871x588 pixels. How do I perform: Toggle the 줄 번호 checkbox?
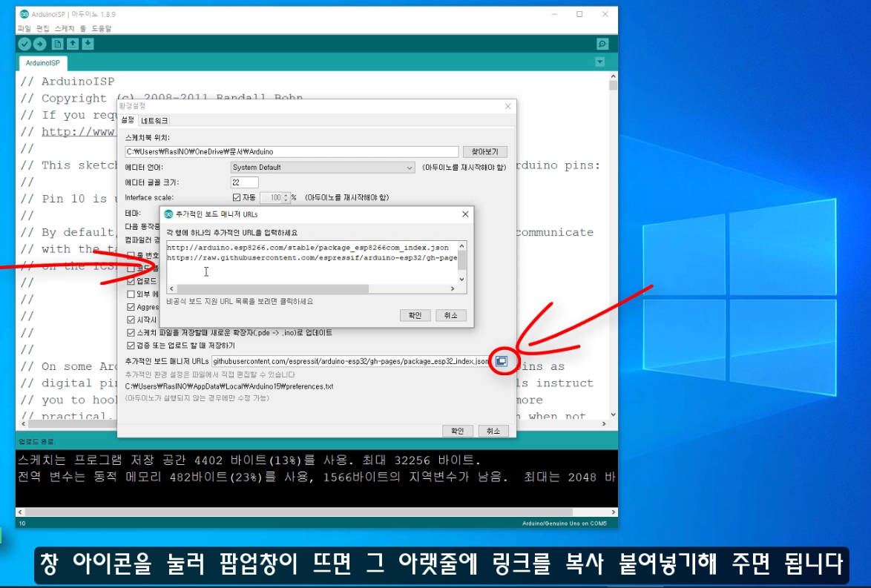click(131, 255)
